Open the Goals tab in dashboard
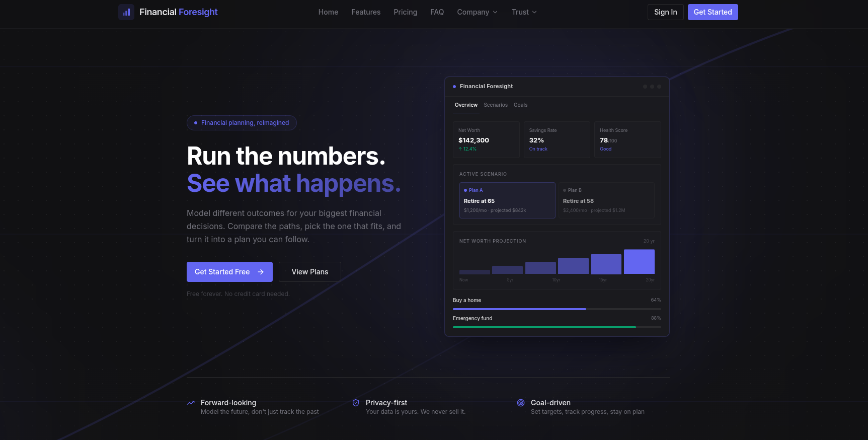The width and height of the screenshot is (868, 440). point(520,105)
